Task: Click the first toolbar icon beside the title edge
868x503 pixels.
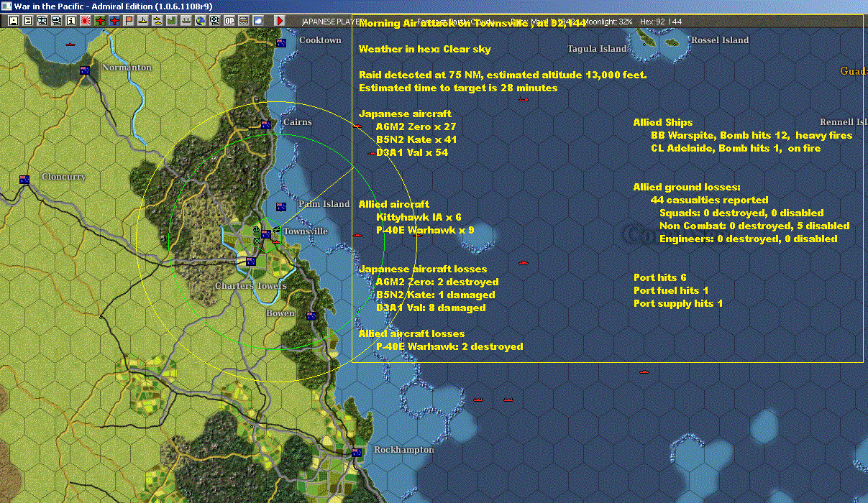Action: point(13,21)
